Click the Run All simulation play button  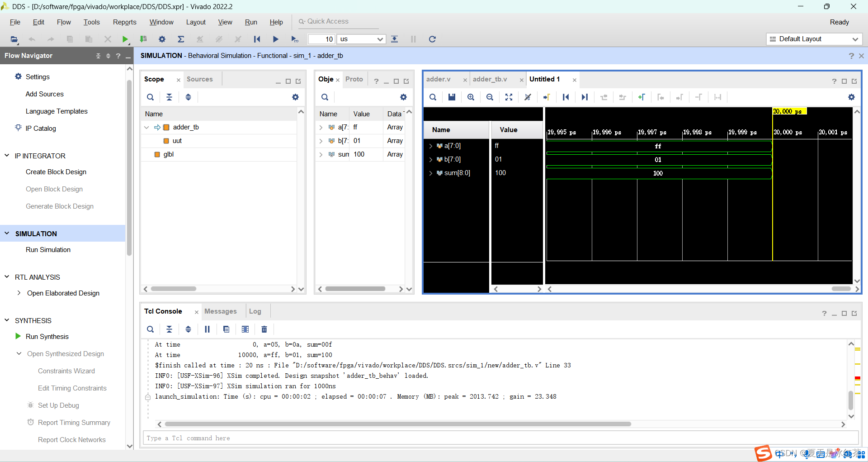275,39
